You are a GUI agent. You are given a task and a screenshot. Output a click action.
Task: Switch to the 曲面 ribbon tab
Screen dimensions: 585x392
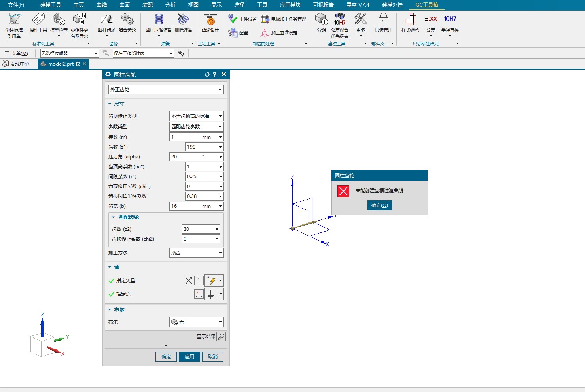125,5
